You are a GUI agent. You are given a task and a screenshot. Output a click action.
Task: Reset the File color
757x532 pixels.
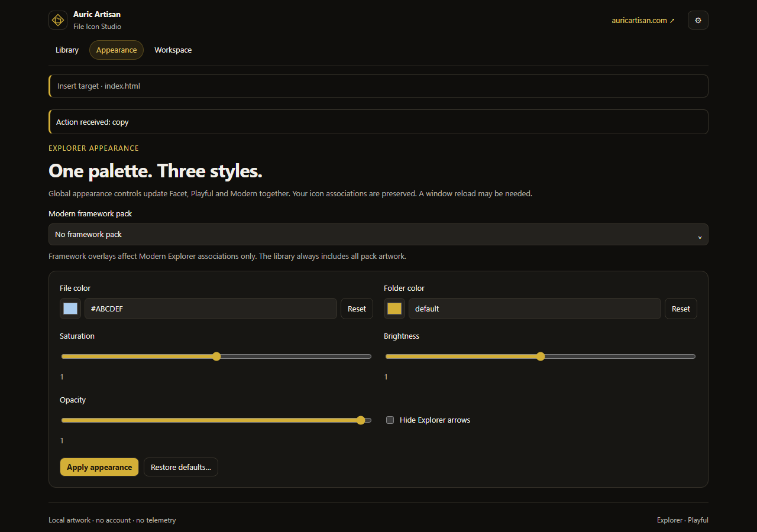(357, 309)
